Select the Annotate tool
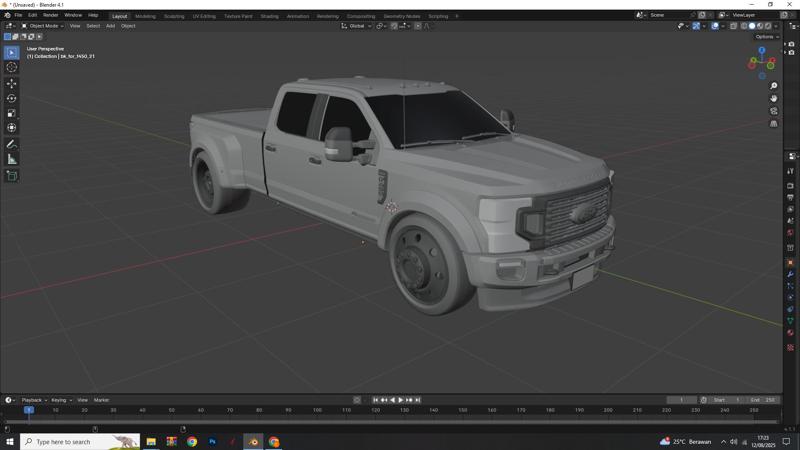 click(12, 144)
